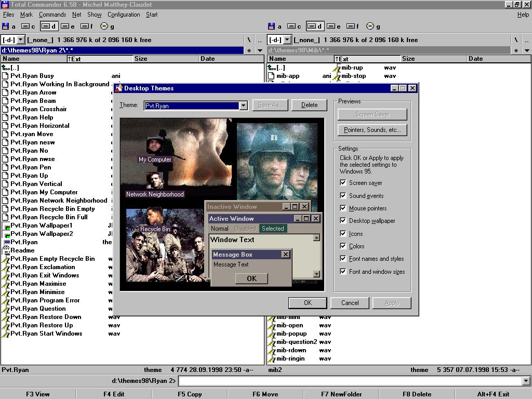Select CD drive g in left panel
Viewport: 532px width, 399px height.
[x=107, y=26]
